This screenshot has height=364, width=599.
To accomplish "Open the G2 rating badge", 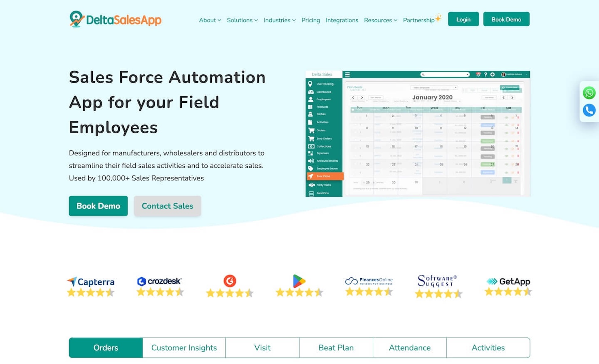I will (x=229, y=286).
